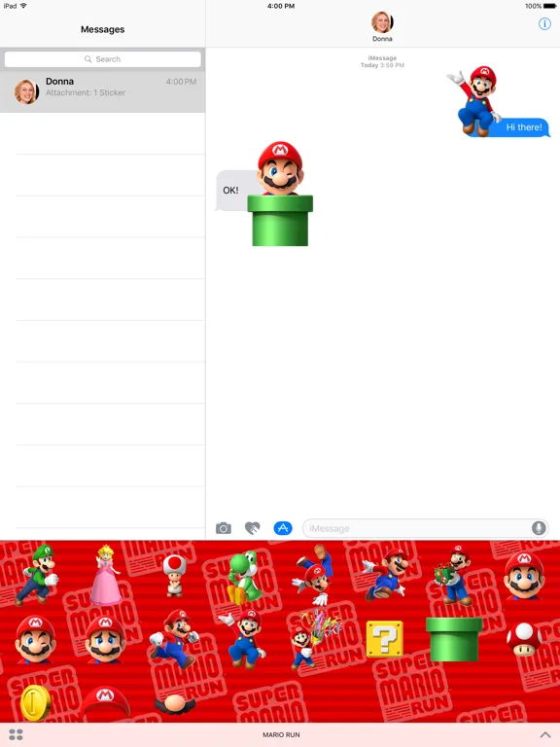Tap the microphone dictation icon
This screenshot has height=747, width=560.
539,528
